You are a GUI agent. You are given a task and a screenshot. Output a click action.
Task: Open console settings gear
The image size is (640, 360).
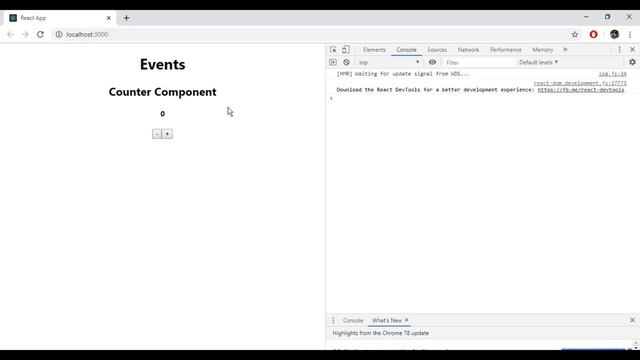click(632, 62)
